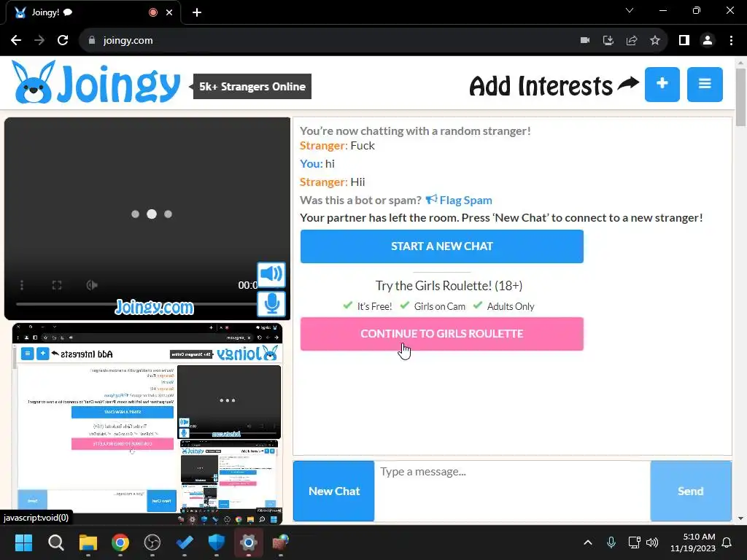The width and height of the screenshot is (747, 560).
Task: Open the network tray icon
Action: click(634, 542)
